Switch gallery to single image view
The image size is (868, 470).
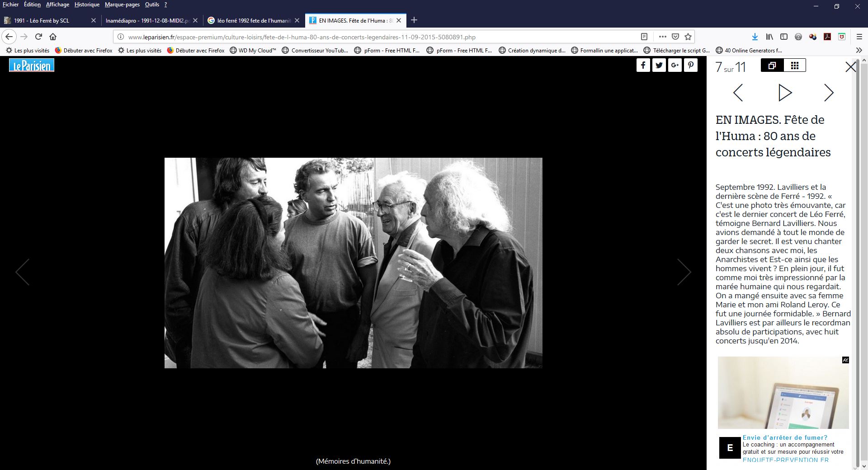point(772,66)
